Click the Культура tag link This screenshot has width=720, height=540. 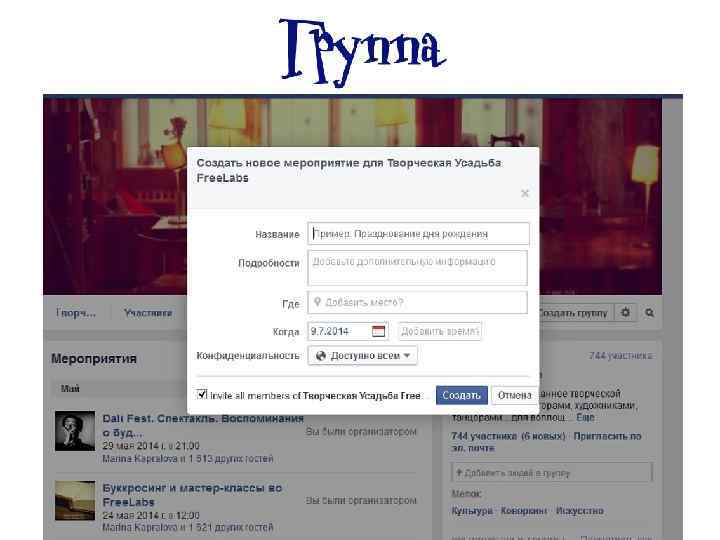pos(472,511)
